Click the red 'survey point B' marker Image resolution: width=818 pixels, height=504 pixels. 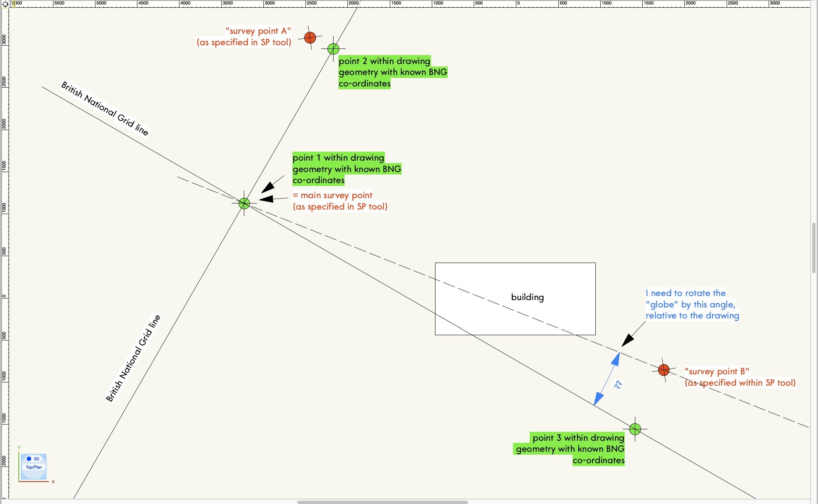tap(664, 370)
